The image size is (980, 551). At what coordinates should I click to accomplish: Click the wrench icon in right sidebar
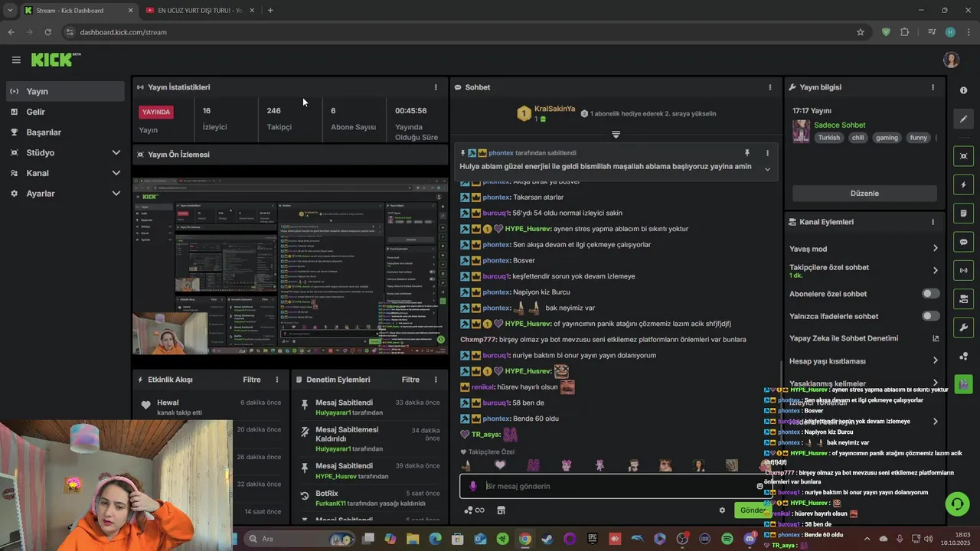coord(963,328)
